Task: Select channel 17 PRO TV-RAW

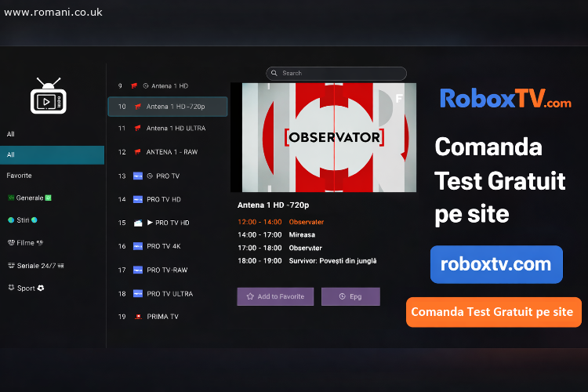Action: click(x=167, y=270)
